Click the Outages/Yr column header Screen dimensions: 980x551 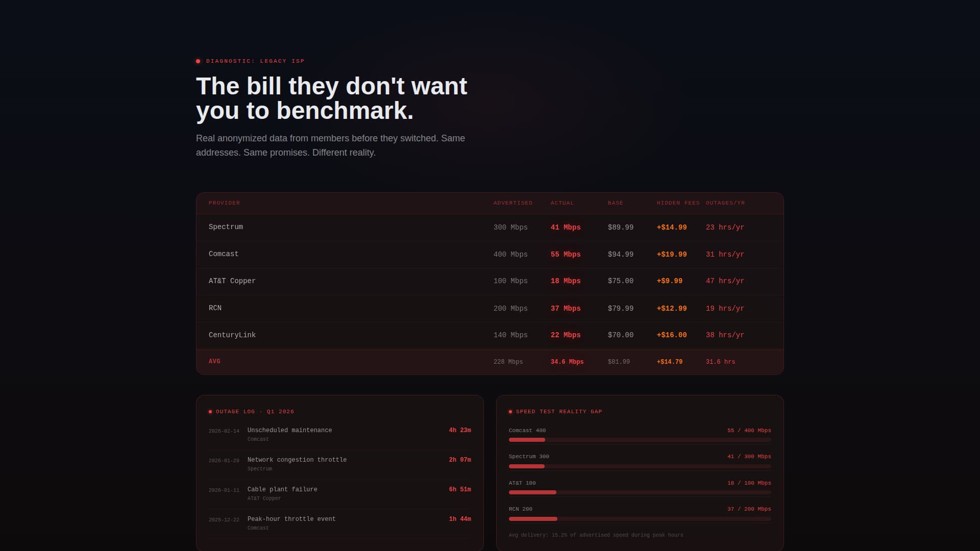725,203
